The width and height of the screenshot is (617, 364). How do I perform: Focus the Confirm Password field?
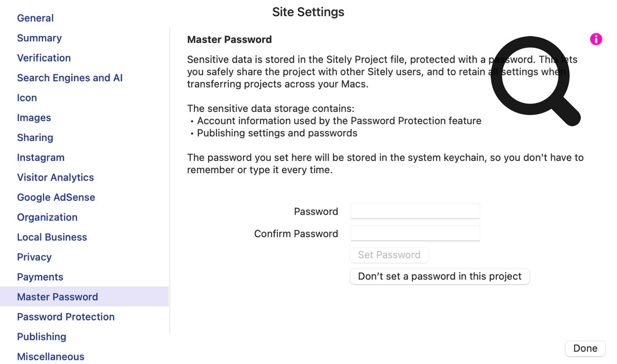415,233
